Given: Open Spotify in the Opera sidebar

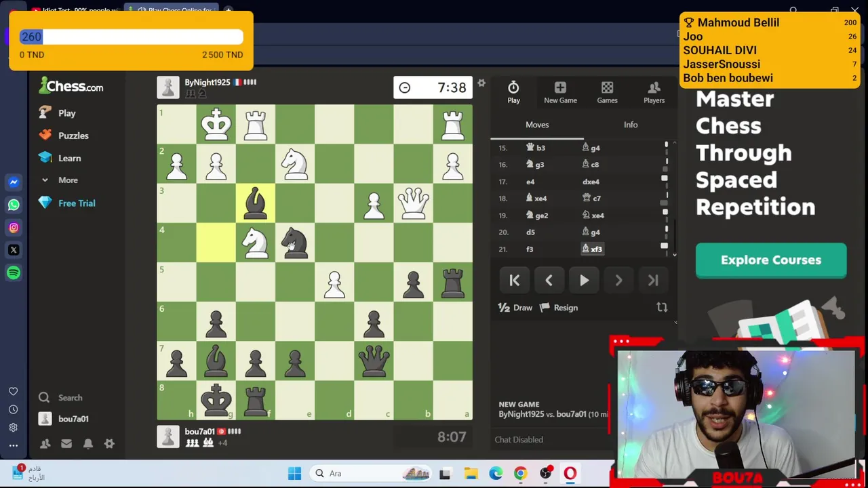Looking at the screenshot, I should tap(14, 272).
